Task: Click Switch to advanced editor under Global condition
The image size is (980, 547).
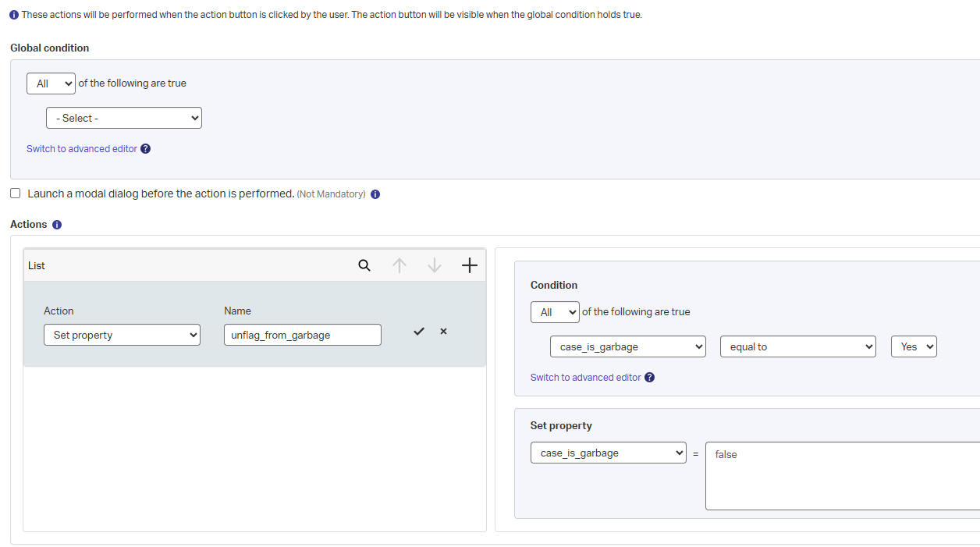Action: coord(82,149)
